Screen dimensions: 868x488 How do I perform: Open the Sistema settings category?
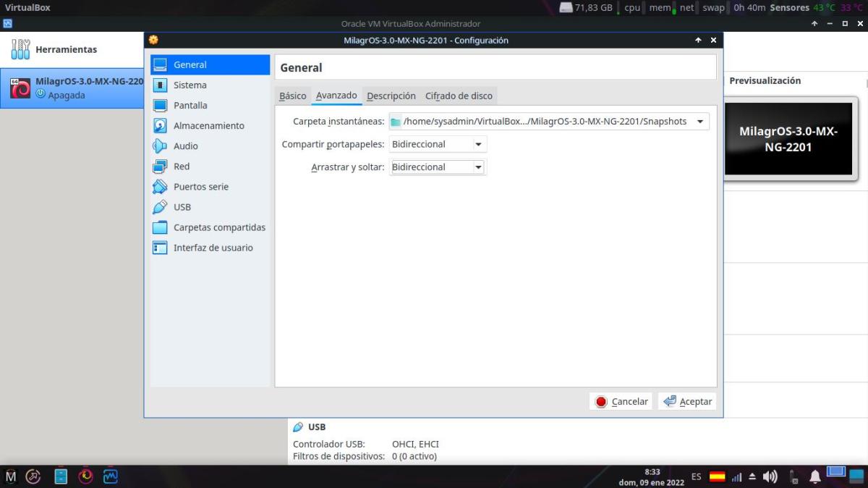(x=190, y=85)
